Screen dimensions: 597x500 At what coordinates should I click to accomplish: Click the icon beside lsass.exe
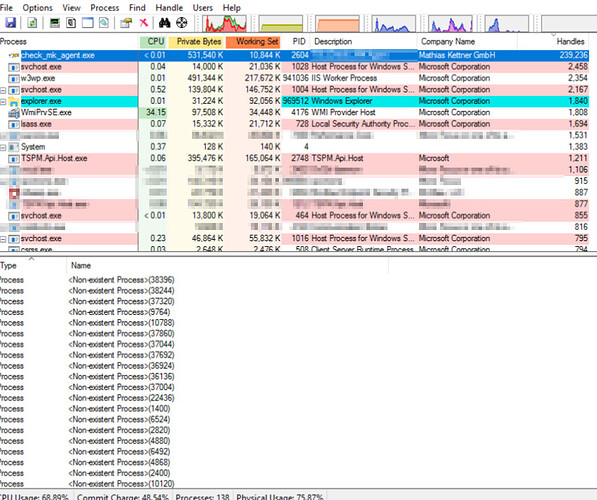14,124
